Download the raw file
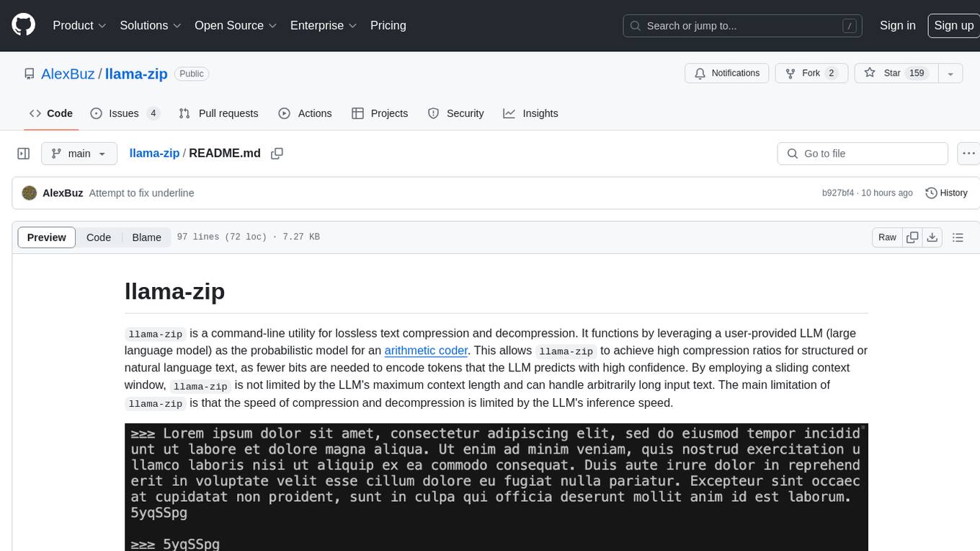Viewport: 980px width, 551px height. tap(932, 237)
